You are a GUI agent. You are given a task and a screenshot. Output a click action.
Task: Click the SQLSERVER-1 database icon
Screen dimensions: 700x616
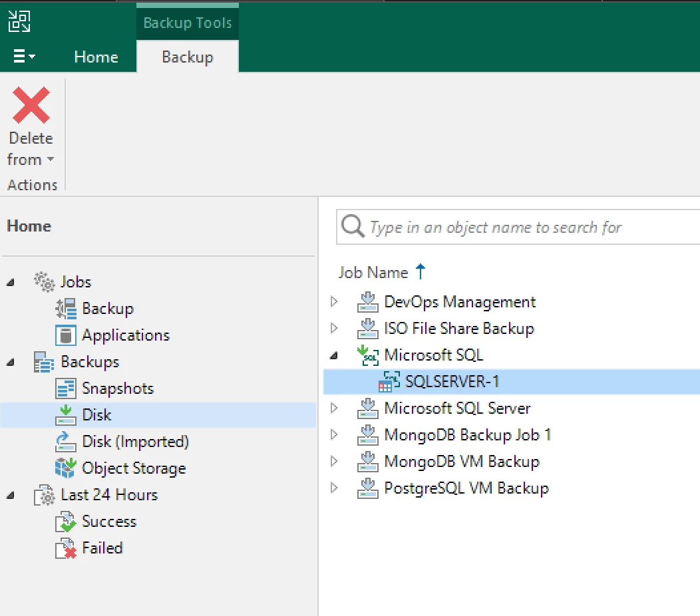pyautogui.click(x=389, y=382)
